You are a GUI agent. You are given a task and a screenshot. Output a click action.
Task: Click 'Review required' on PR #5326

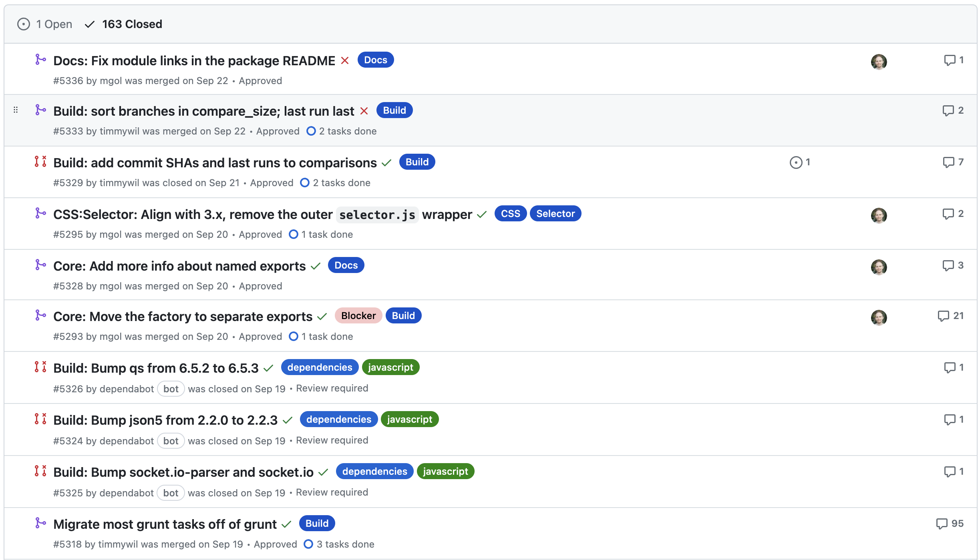coord(332,388)
